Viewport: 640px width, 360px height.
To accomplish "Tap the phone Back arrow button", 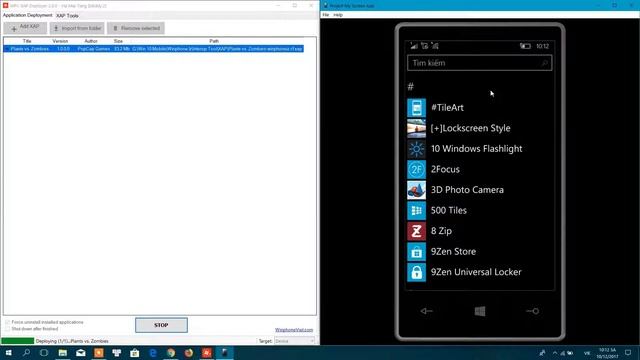I will (x=426, y=311).
